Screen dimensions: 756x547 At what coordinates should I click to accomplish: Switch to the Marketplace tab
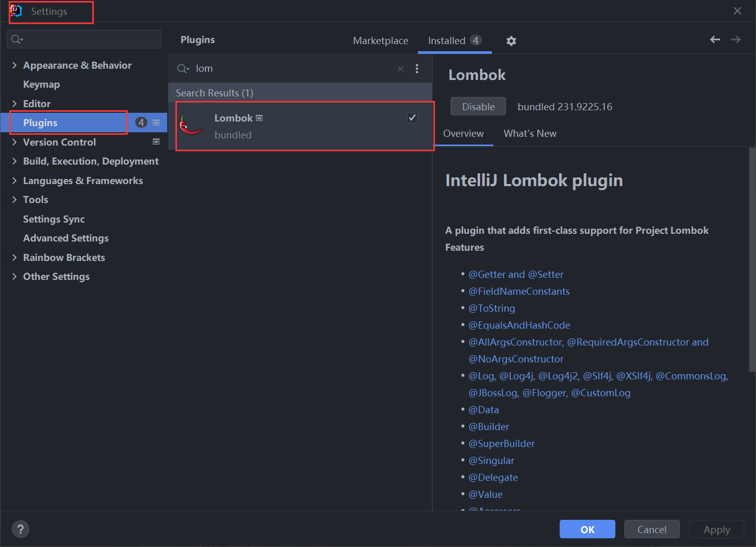381,40
